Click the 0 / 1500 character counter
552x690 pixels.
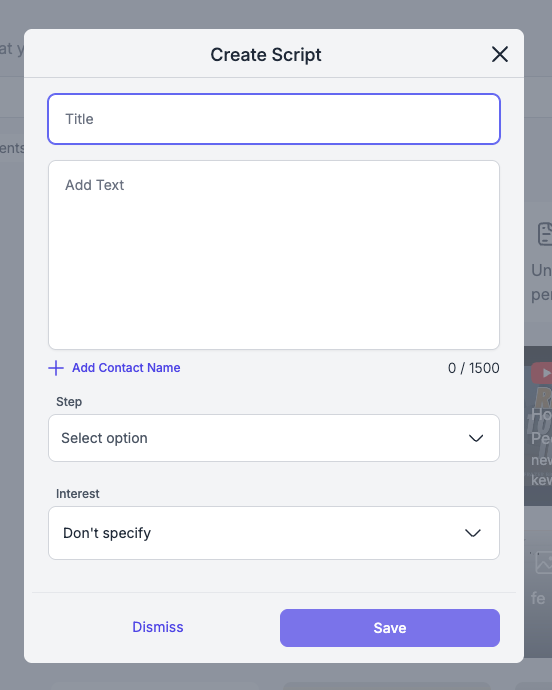coord(474,368)
